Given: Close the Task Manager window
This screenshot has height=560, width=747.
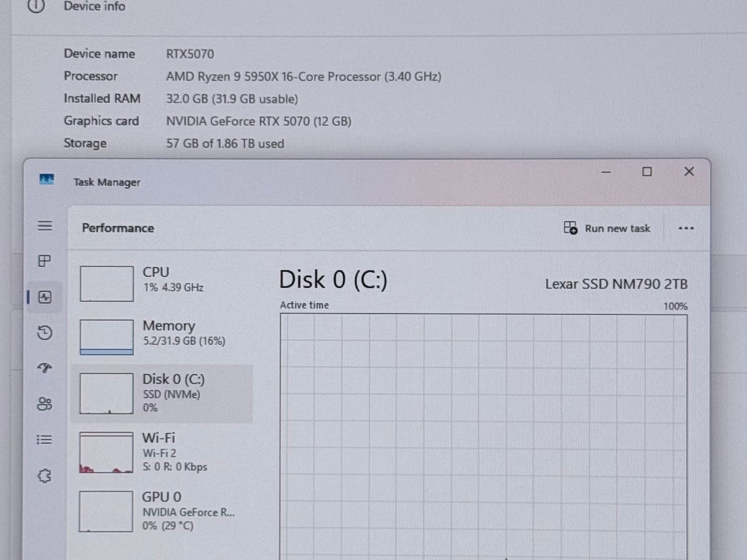Looking at the screenshot, I should [x=689, y=171].
